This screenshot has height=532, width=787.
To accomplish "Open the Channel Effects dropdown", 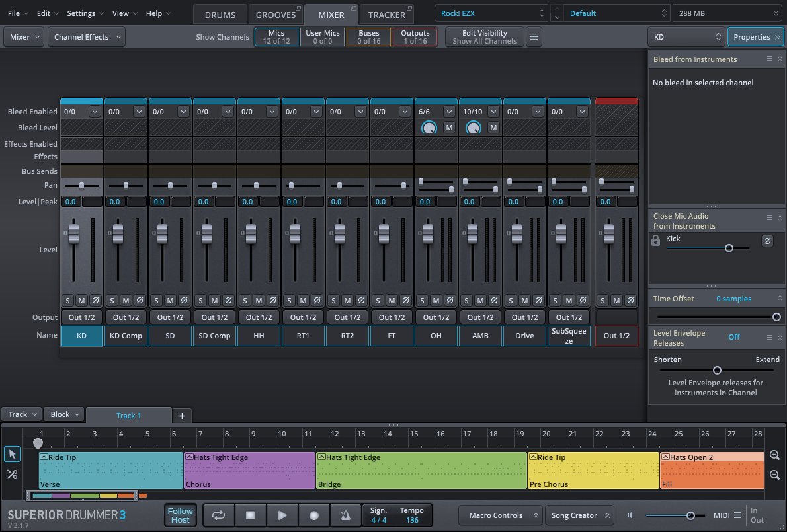I will click(x=87, y=37).
